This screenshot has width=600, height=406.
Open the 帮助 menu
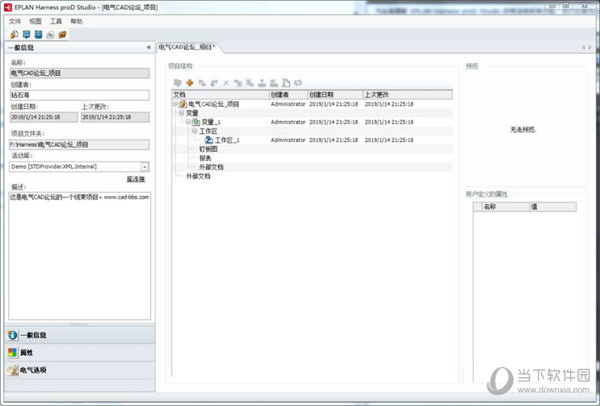point(77,21)
